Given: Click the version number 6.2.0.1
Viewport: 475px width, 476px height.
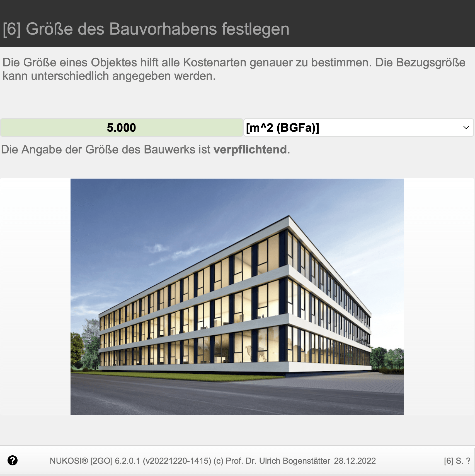Looking at the screenshot, I should coord(127,461).
